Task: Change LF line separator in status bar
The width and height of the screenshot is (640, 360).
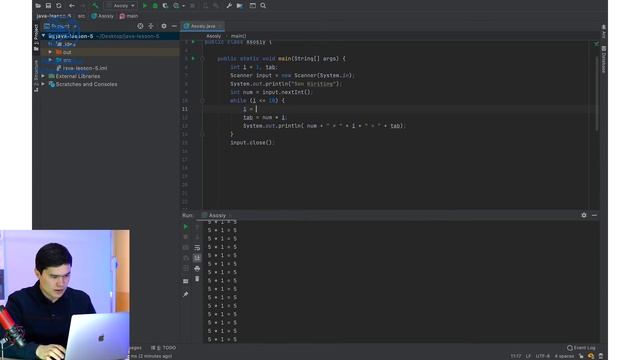Action: tap(528, 356)
